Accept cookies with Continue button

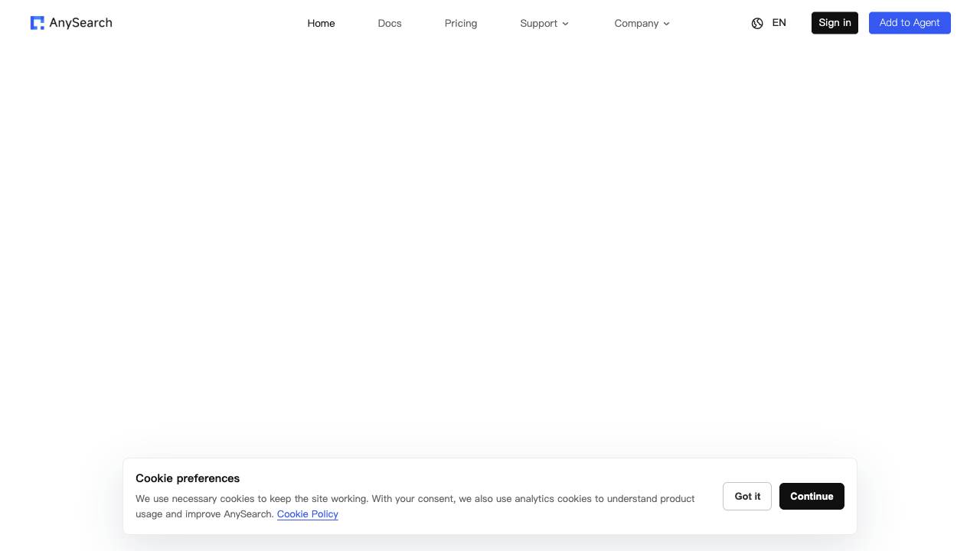coord(812,496)
